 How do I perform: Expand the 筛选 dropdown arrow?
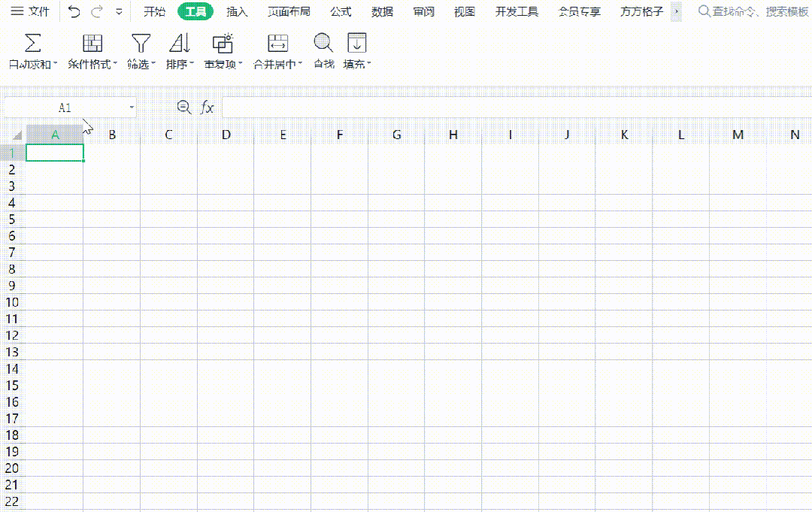[x=153, y=64]
